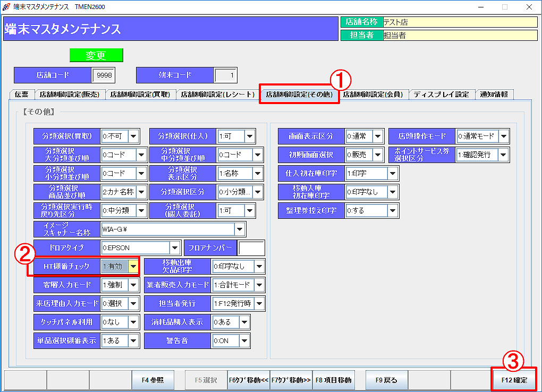542x392 pixels.
Task: Select the 店舗制御設定(販売) tab
Action: [70, 95]
